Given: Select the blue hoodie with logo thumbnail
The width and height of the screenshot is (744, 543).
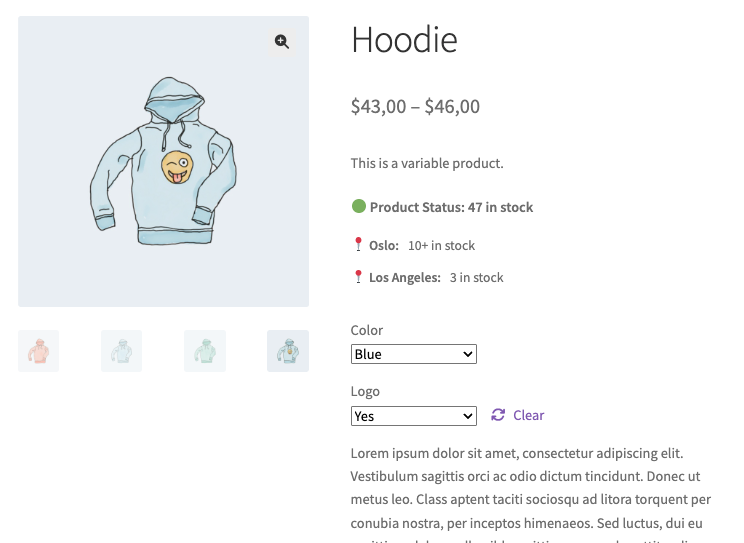Looking at the screenshot, I should point(287,351).
